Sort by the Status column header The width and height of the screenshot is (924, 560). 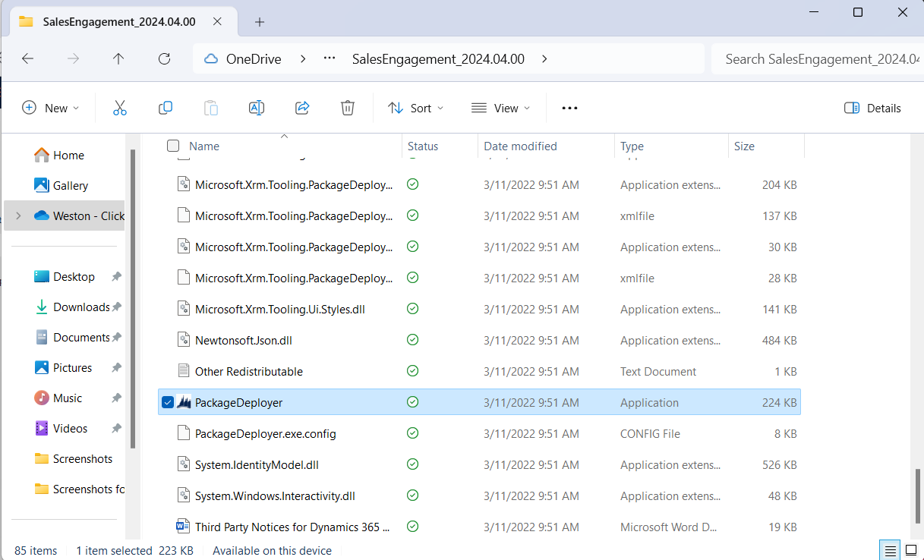pos(423,146)
